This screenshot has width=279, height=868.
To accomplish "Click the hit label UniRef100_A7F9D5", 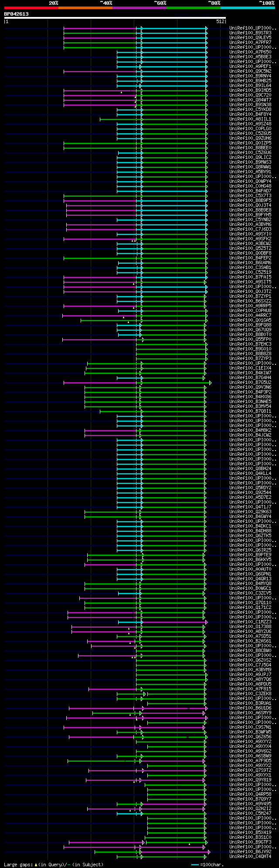I will 250,761.
